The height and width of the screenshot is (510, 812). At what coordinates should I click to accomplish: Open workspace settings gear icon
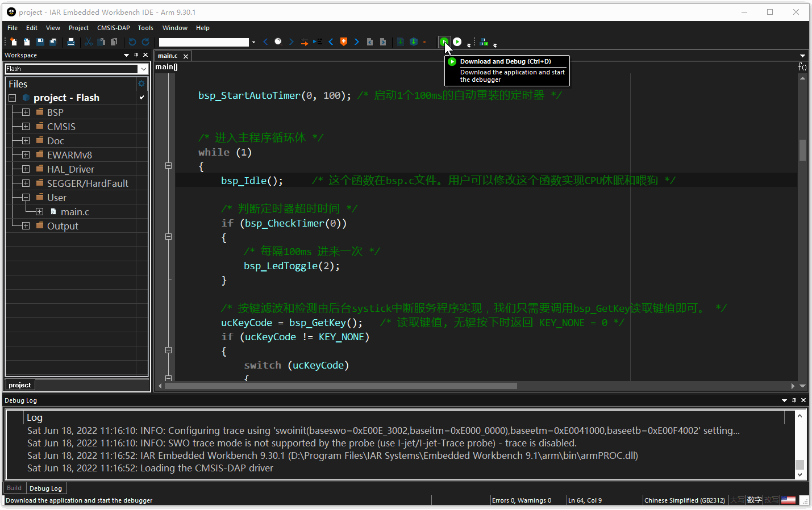tap(141, 83)
